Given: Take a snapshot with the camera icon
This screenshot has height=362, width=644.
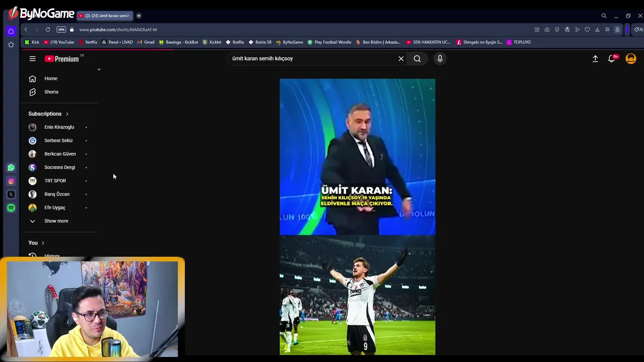Looking at the screenshot, I should pos(547,30).
